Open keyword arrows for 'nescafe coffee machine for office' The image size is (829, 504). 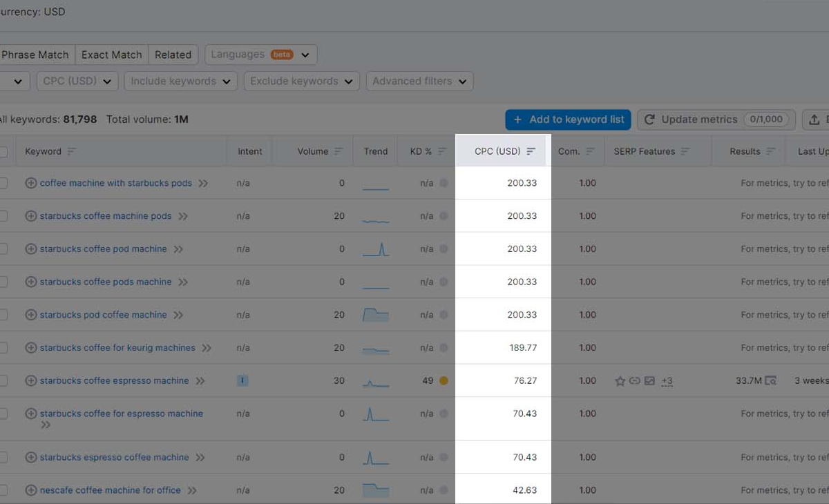tap(192, 490)
